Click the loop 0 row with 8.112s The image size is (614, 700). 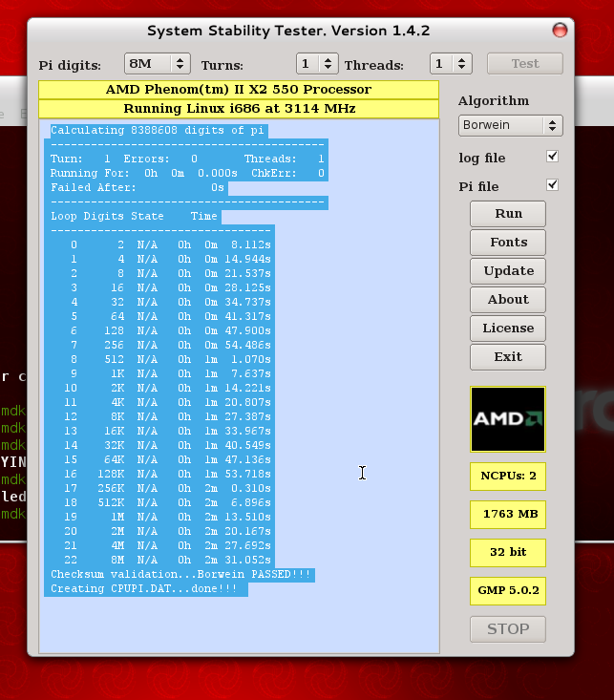click(159, 245)
